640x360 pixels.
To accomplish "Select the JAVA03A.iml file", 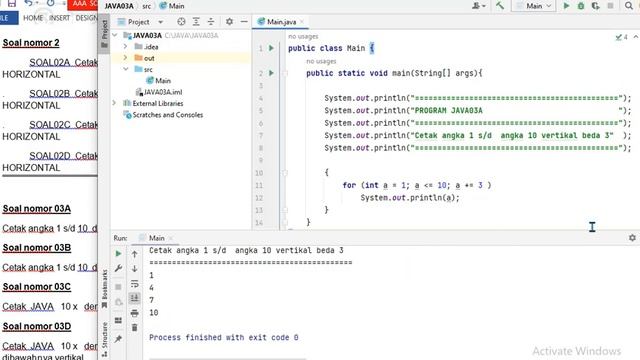I will click(x=159, y=92).
